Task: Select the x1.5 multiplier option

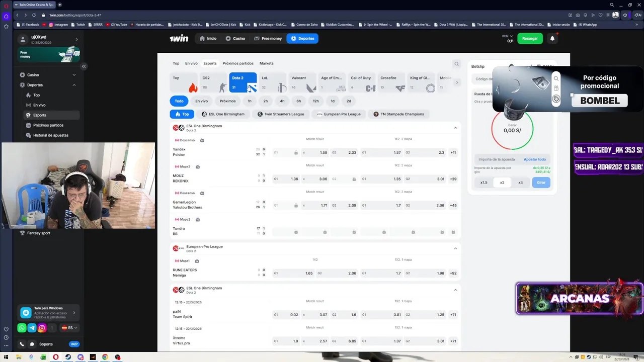Action: (484, 183)
